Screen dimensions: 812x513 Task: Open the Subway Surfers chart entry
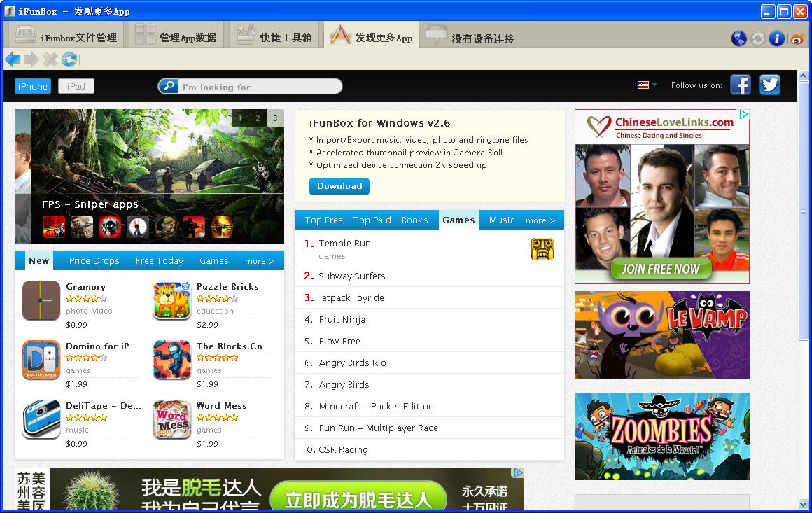point(429,276)
